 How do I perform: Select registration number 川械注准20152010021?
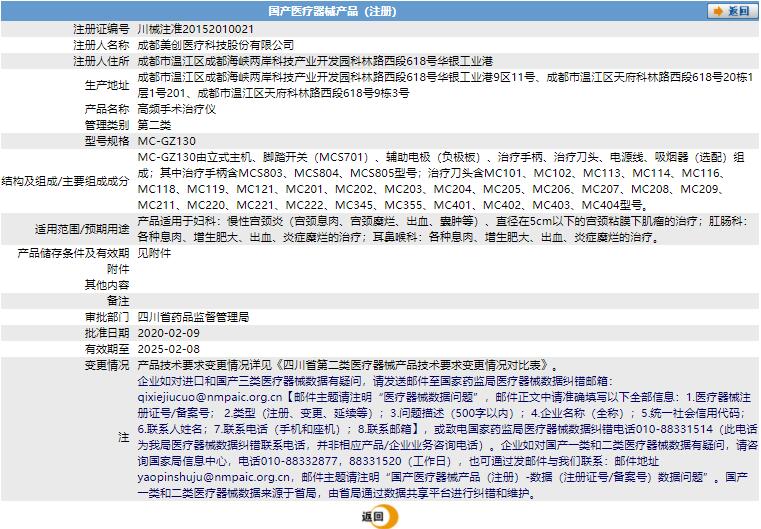(196, 29)
